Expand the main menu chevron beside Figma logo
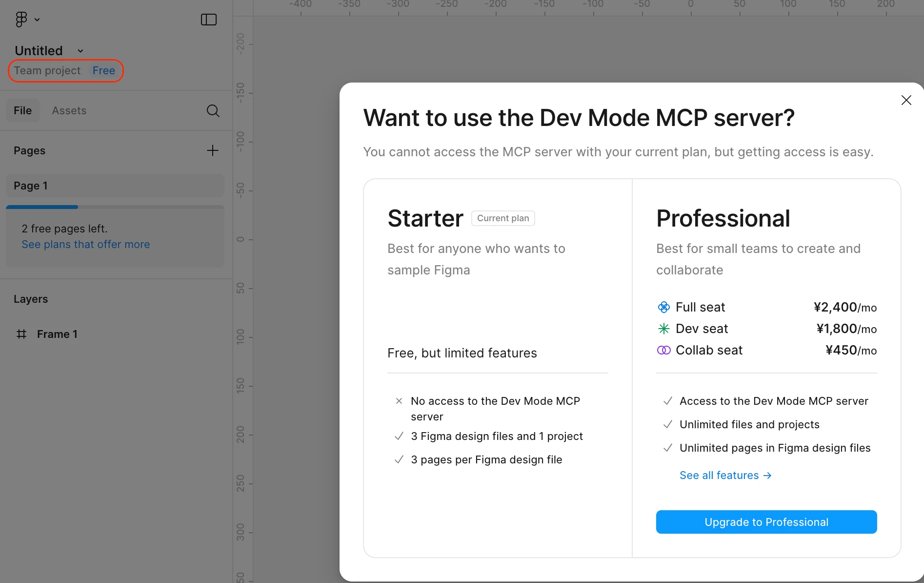This screenshot has width=924, height=583. coord(37,20)
